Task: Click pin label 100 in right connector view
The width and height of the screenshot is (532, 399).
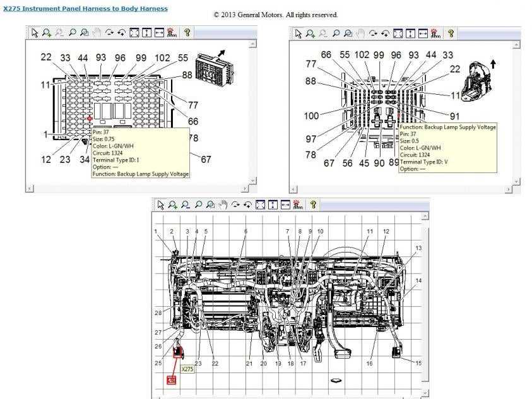Action: tap(311, 116)
